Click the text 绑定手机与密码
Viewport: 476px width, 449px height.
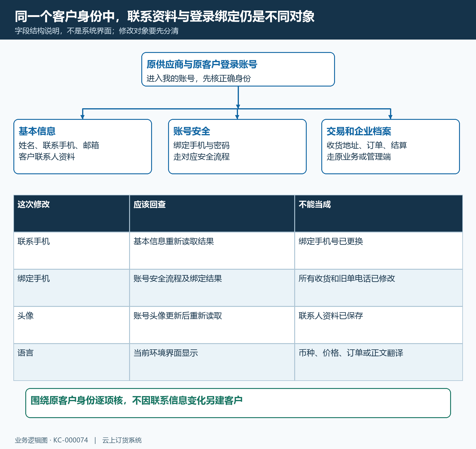[x=201, y=145]
